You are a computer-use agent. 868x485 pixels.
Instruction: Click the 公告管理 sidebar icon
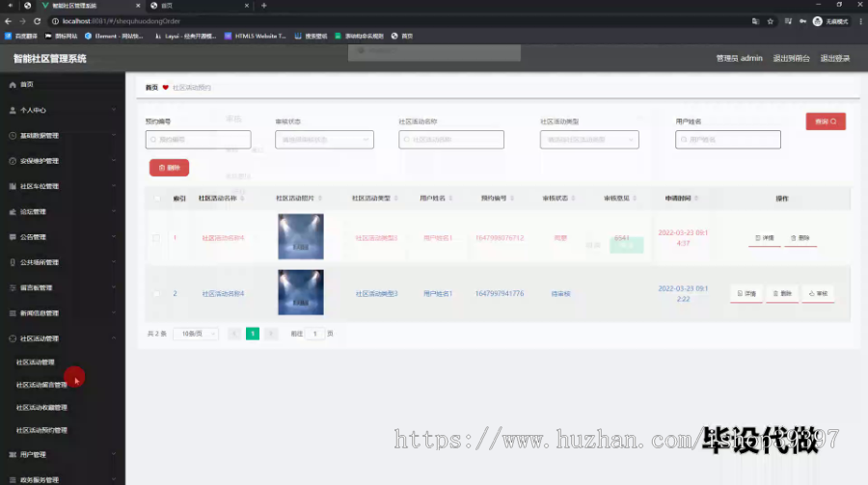click(x=13, y=237)
